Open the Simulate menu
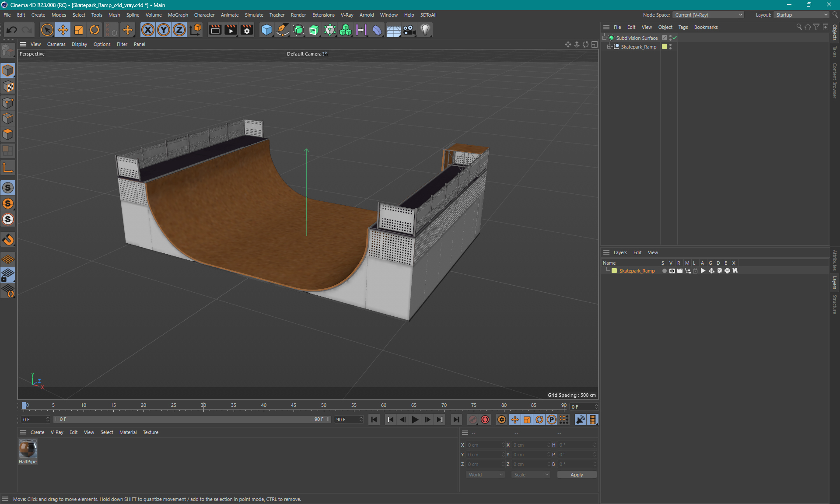 [x=254, y=15]
